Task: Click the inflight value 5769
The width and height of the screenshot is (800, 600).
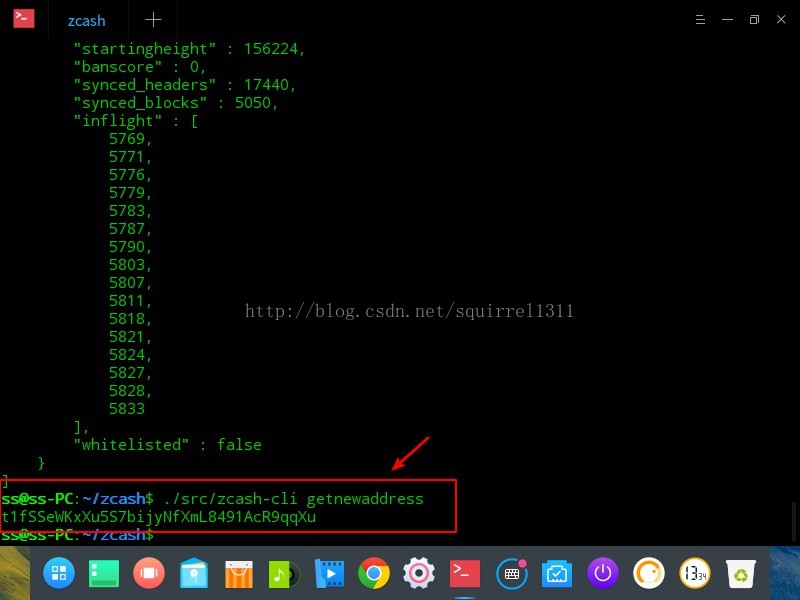Action: [x=130, y=139]
